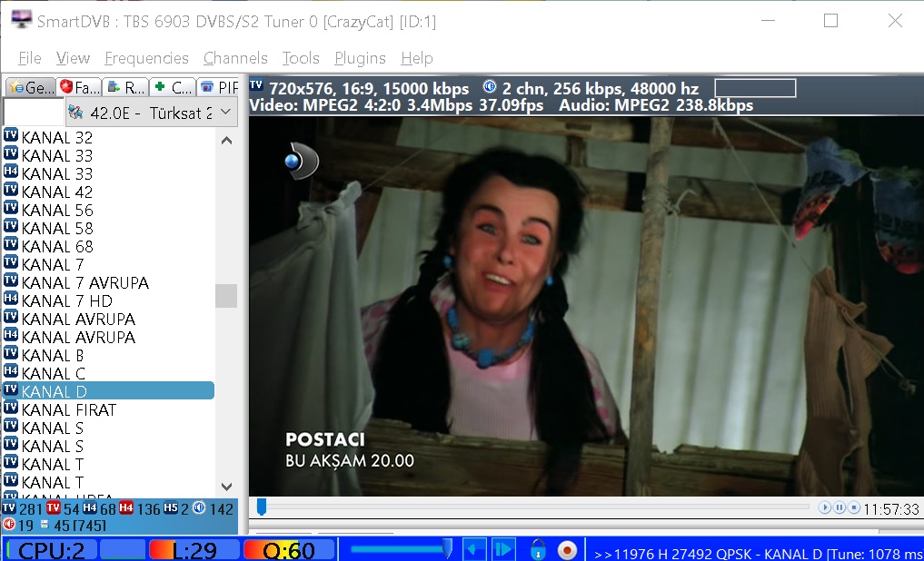This screenshot has height=561, width=924.
Task: Toggle the blue radio 142 filter
Action: [x=214, y=508]
